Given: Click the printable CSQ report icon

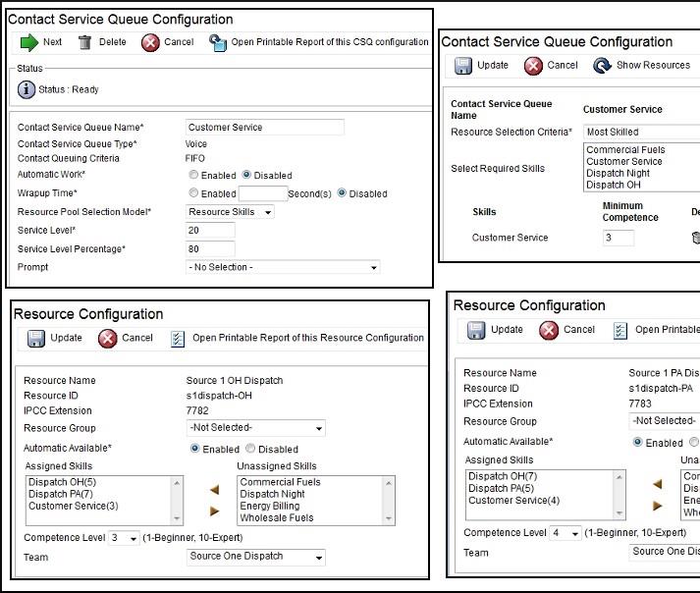Looking at the screenshot, I should click(218, 43).
